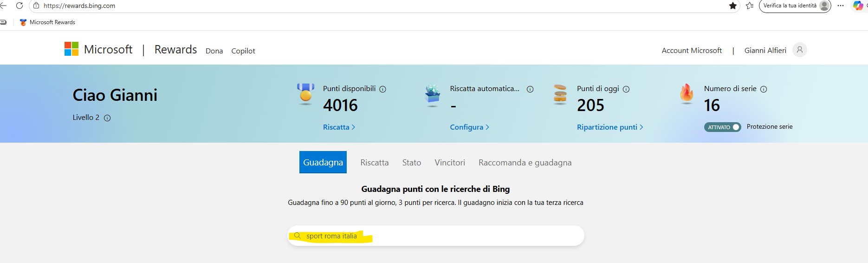This screenshot has width=868, height=263.
Task: Click the user avatar next to Gianni Alfieri
Action: (800, 50)
